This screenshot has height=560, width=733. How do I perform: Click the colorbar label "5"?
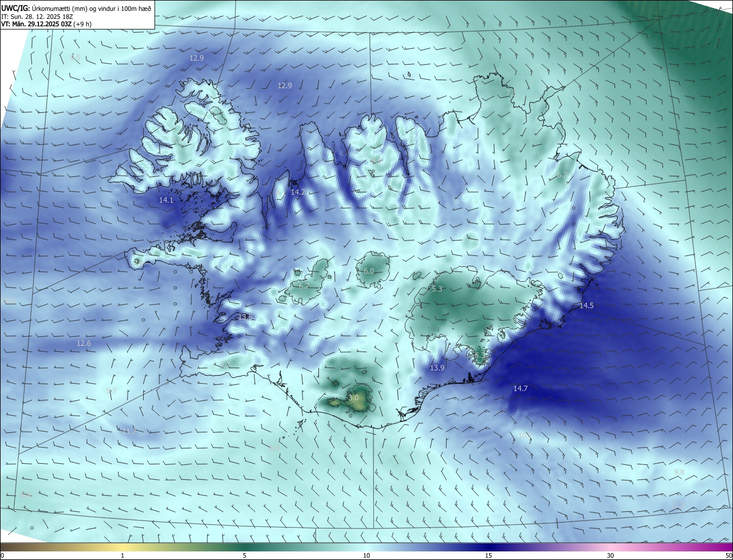click(245, 555)
